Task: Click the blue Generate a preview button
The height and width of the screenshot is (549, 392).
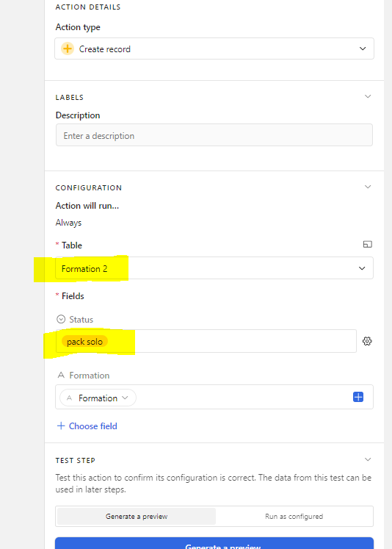Action: 214,543
